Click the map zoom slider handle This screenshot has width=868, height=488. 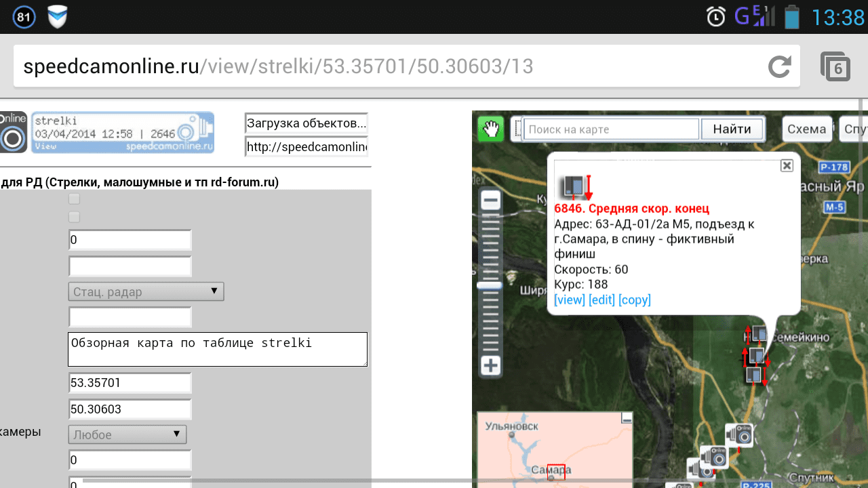490,286
